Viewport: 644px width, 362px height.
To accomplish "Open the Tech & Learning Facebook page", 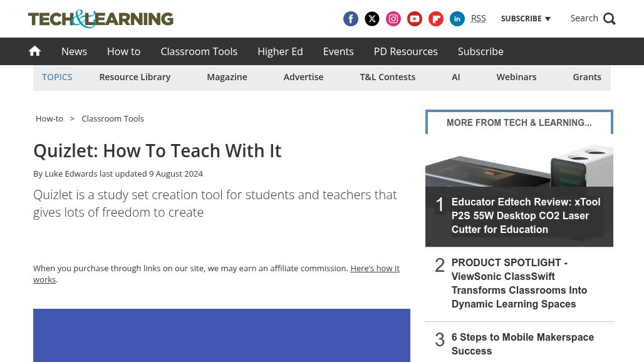I will (x=350, y=19).
